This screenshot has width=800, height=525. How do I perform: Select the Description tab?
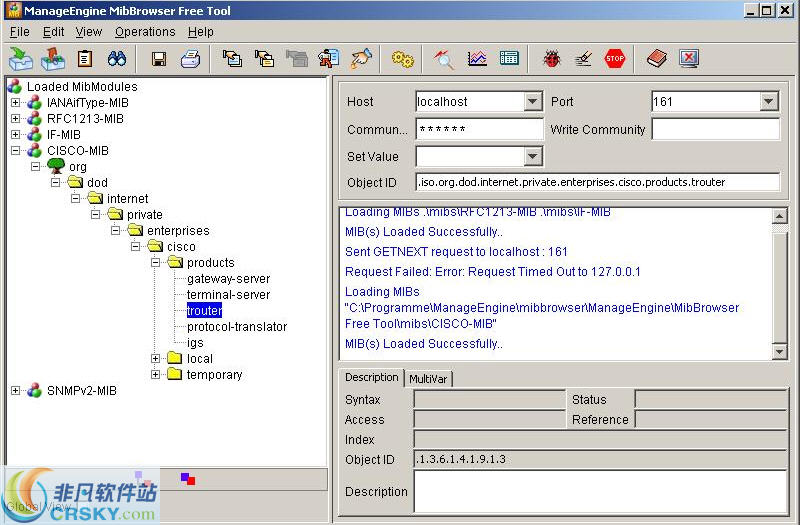click(x=371, y=377)
